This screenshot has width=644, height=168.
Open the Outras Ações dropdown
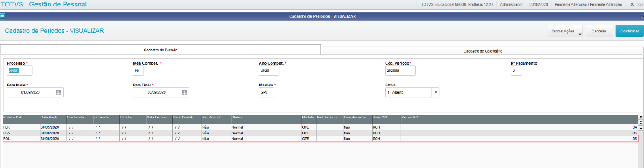(x=566, y=31)
